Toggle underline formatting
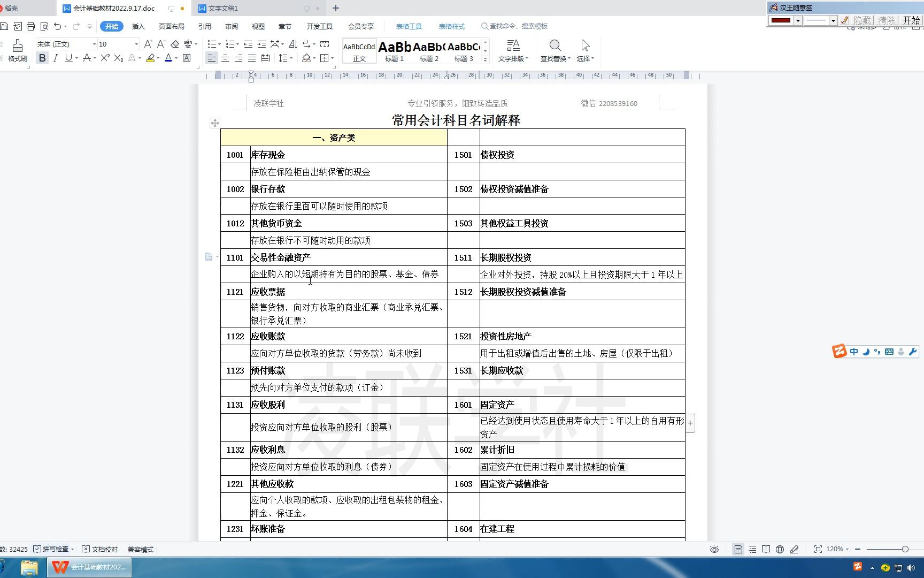Image resolution: width=924 pixels, height=578 pixels. click(x=68, y=58)
